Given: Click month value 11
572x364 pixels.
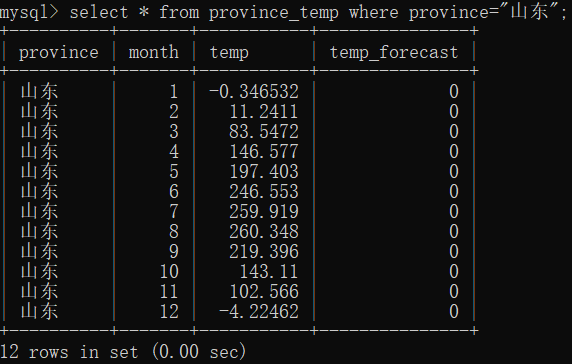Looking at the screenshot, I should pyautogui.click(x=169, y=292).
